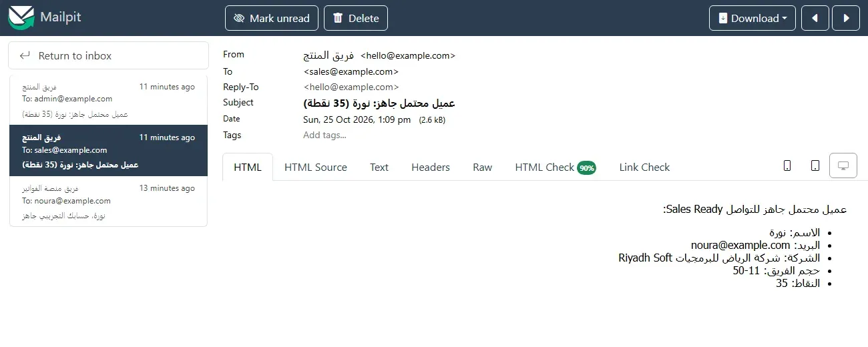Viewport: 868px width, 347px height.
Task: Click the bold subject line in the header
Action: click(x=379, y=103)
